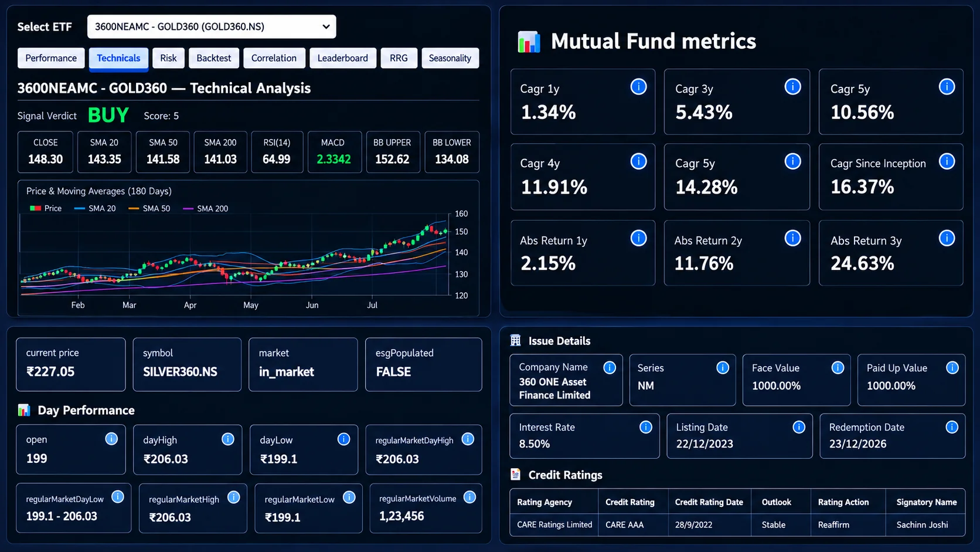Viewport: 980px width, 552px height.
Task: View the Leaderboard tab
Action: (x=343, y=58)
